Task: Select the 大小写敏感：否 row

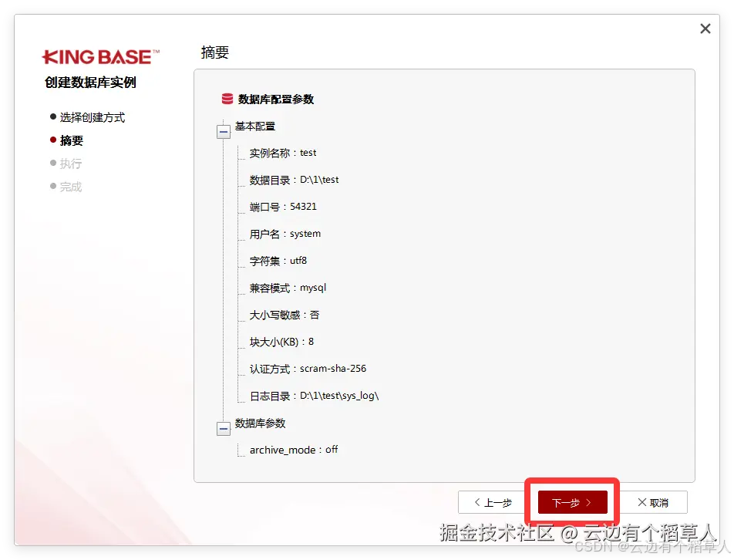Action: click(x=285, y=315)
